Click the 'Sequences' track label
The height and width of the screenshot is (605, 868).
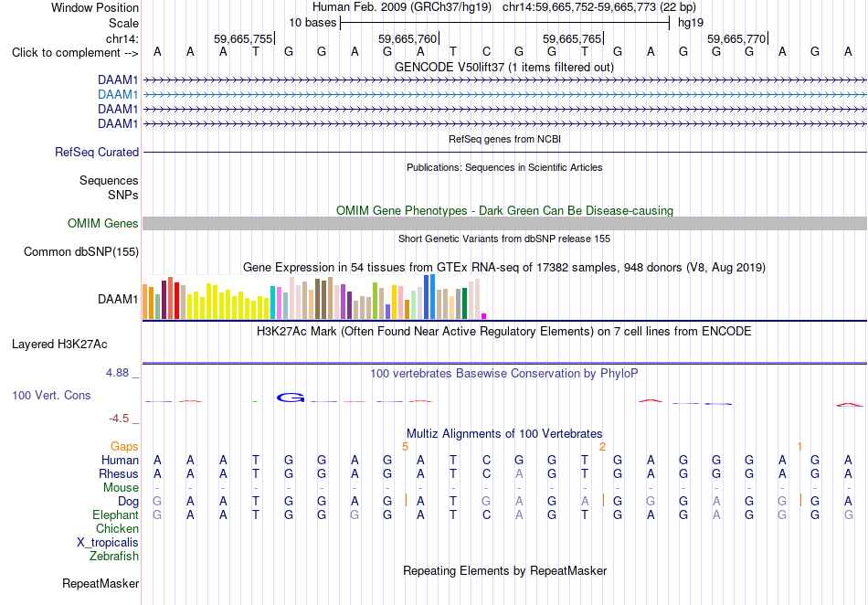coord(109,180)
